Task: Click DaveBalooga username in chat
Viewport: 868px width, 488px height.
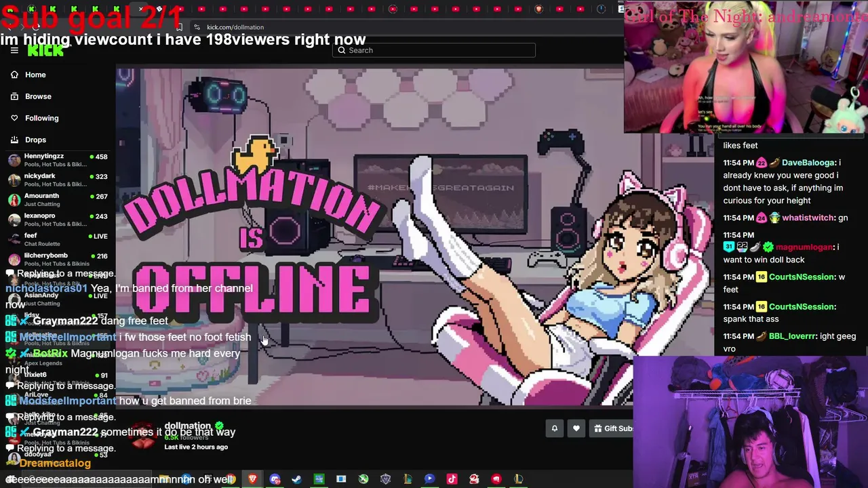Action: coord(808,163)
